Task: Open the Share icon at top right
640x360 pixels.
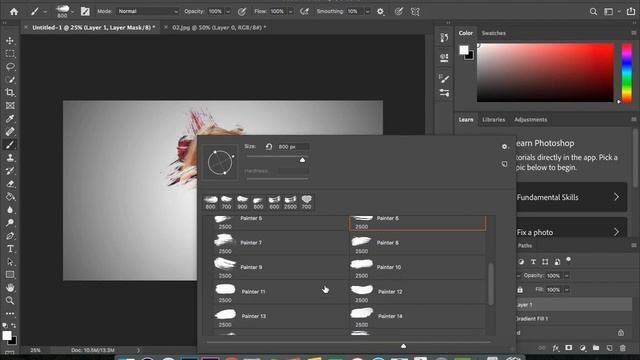Action: click(631, 11)
